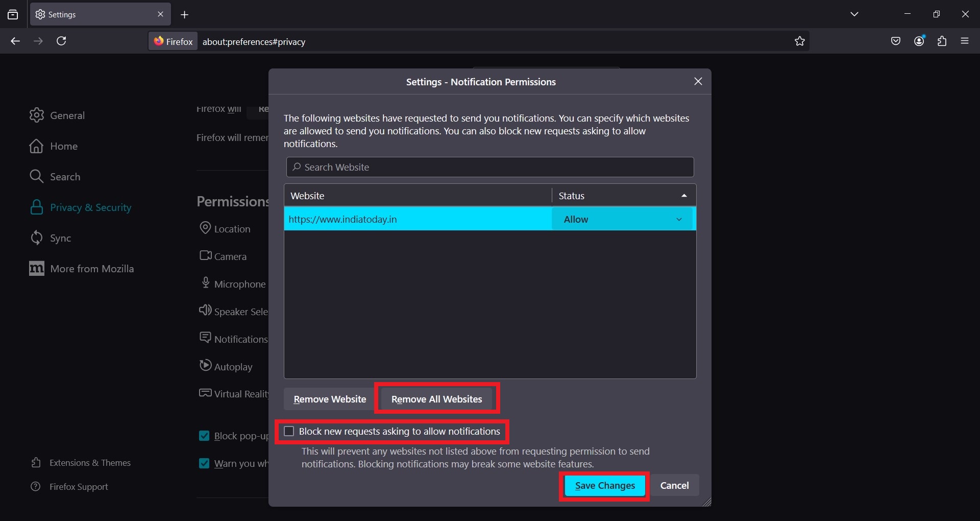Click the Virtual Reality headset icon
Image resolution: width=980 pixels, height=521 pixels.
[x=205, y=393]
